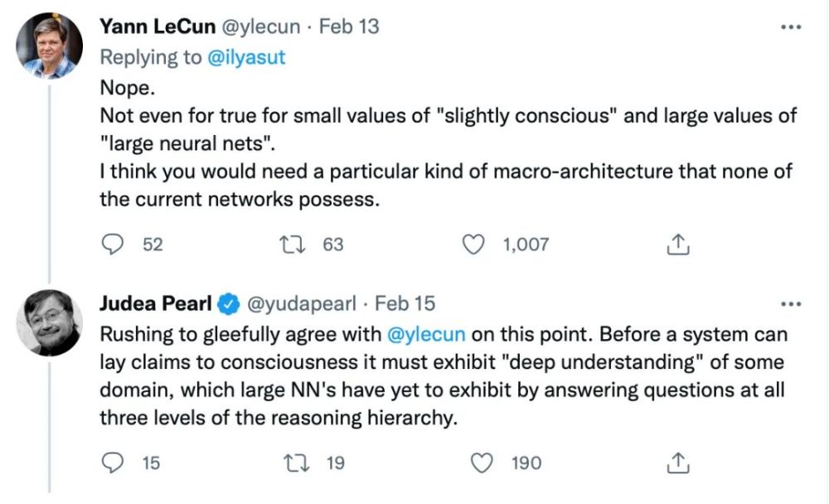Share Judea Pearl's tweet
The width and height of the screenshot is (829, 504).
coord(677,463)
